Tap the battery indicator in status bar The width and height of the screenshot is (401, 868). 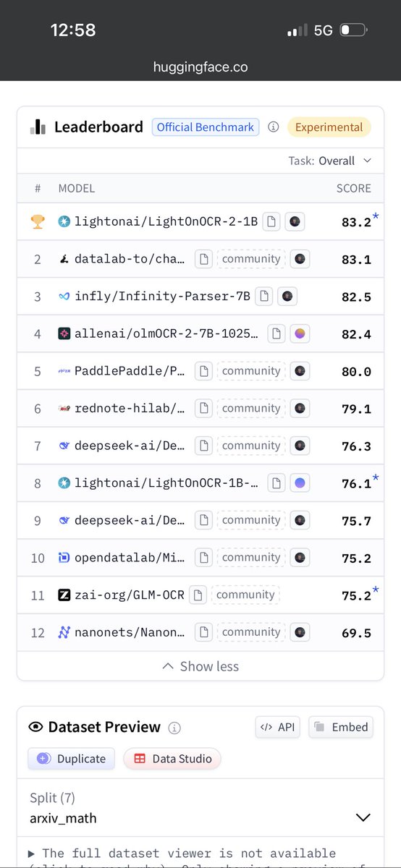(354, 30)
